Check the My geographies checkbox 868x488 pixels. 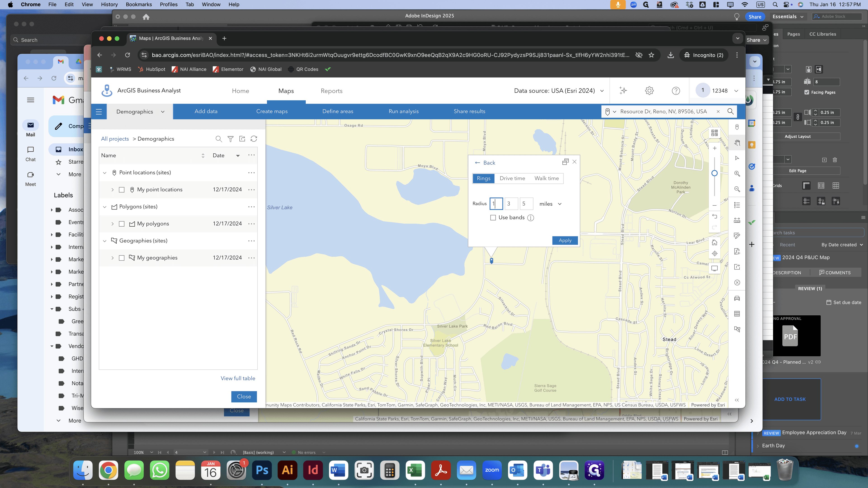coord(122,258)
